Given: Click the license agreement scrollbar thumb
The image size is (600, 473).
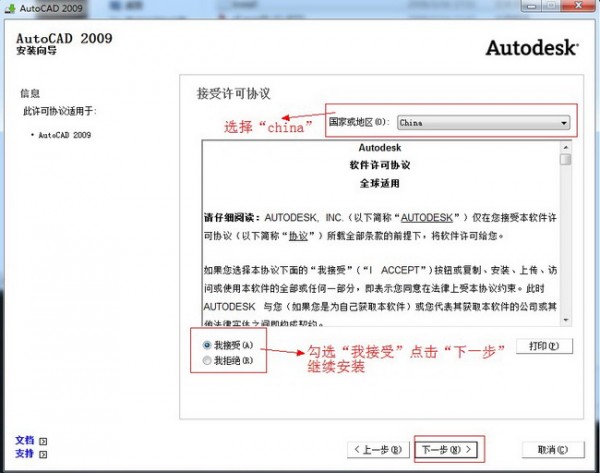Looking at the screenshot, I should pyautogui.click(x=566, y=159).
